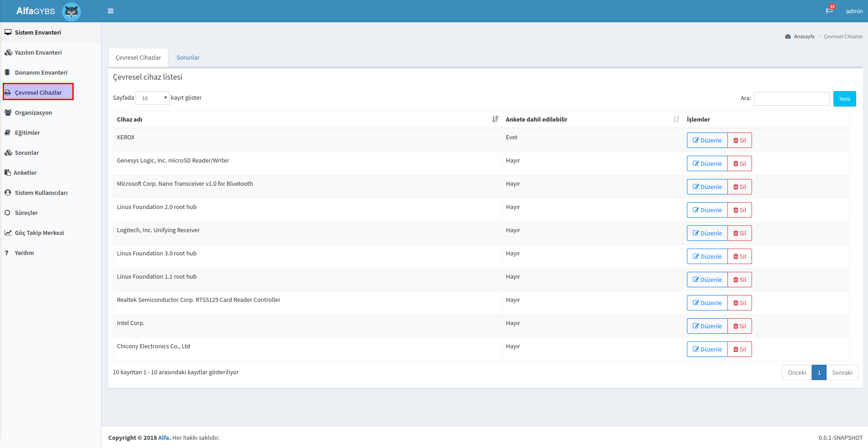
Task: Open Eğitimler in the sidebar
Action: click(x=50, y=132)
